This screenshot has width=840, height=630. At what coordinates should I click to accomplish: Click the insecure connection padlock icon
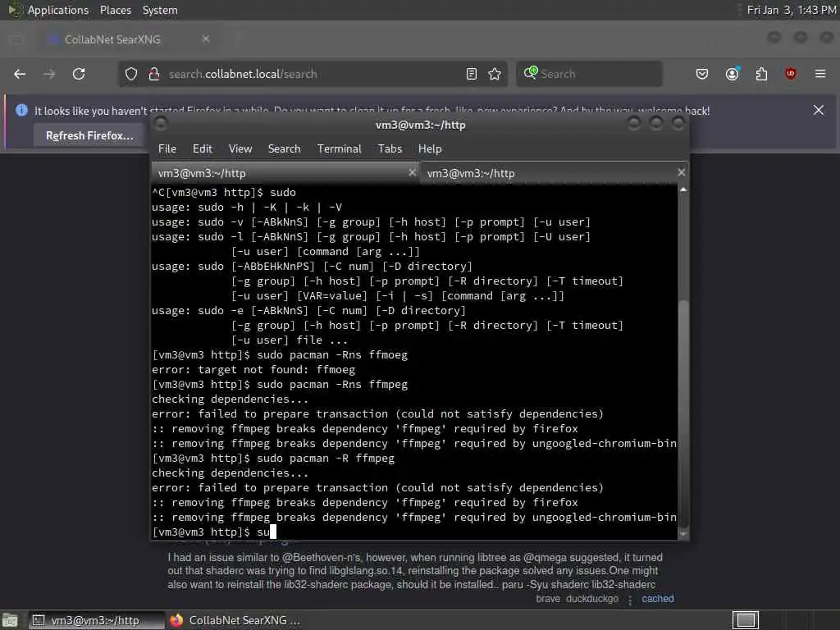pos(153,74)
